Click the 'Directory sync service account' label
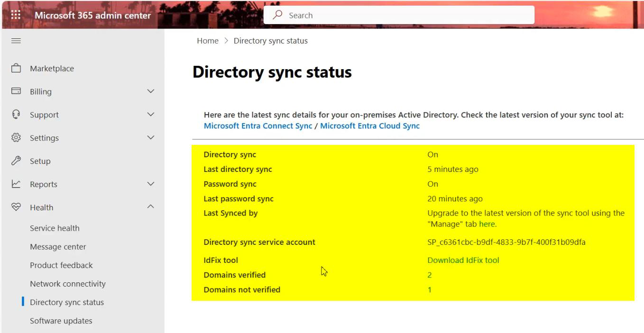The width and height of the screenshot is (644, 333). [259, 242]
